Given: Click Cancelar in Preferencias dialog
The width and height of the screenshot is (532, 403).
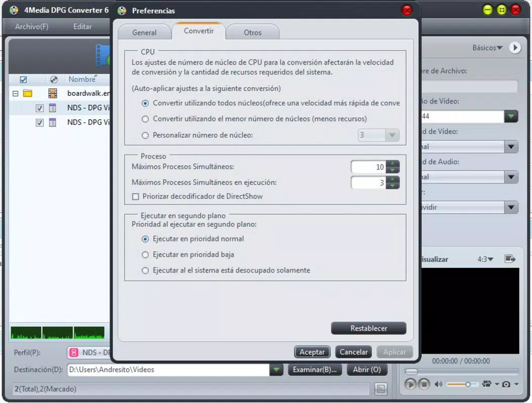Looking at the screenshot, I should (353, 352).
